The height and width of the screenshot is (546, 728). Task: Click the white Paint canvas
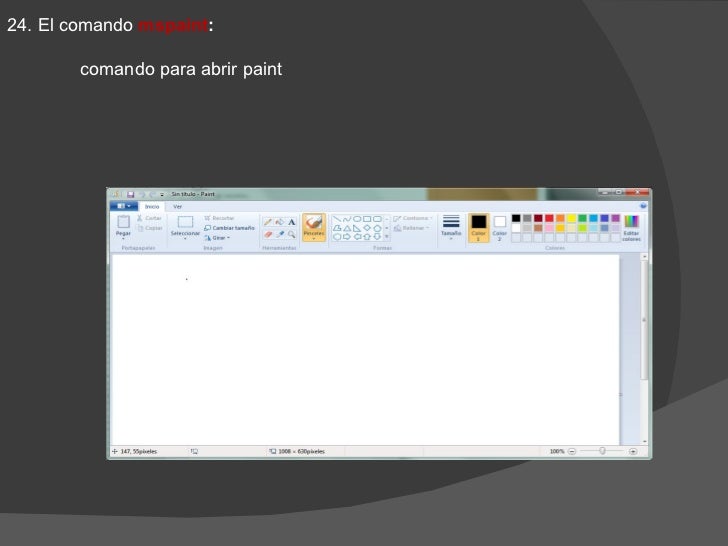365,350
